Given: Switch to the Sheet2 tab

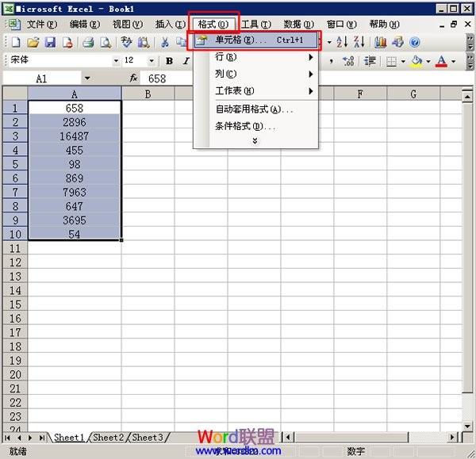Looking at the screenshot, I should (x=109, y=438).
